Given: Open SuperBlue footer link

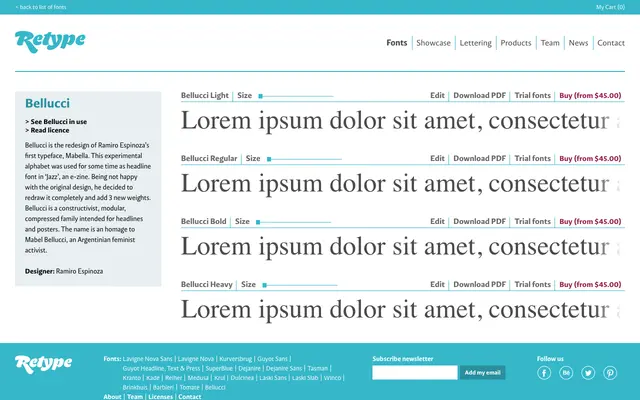Looking at the screenshot, I should (x=219, y=368).
